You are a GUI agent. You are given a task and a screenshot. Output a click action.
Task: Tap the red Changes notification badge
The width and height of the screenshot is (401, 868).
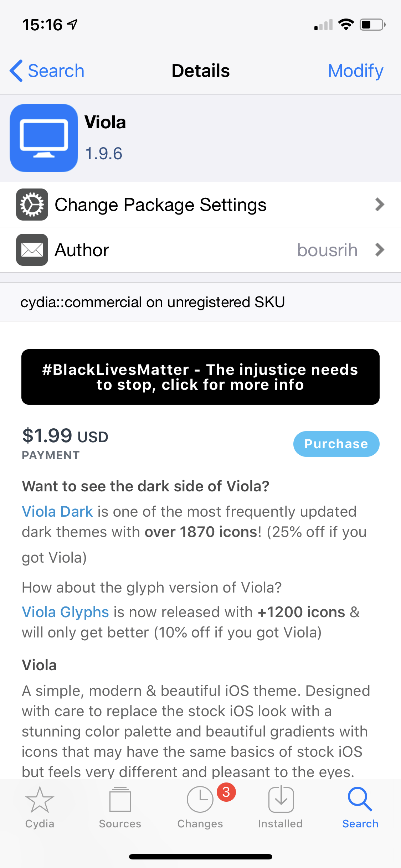click(226, 792)
